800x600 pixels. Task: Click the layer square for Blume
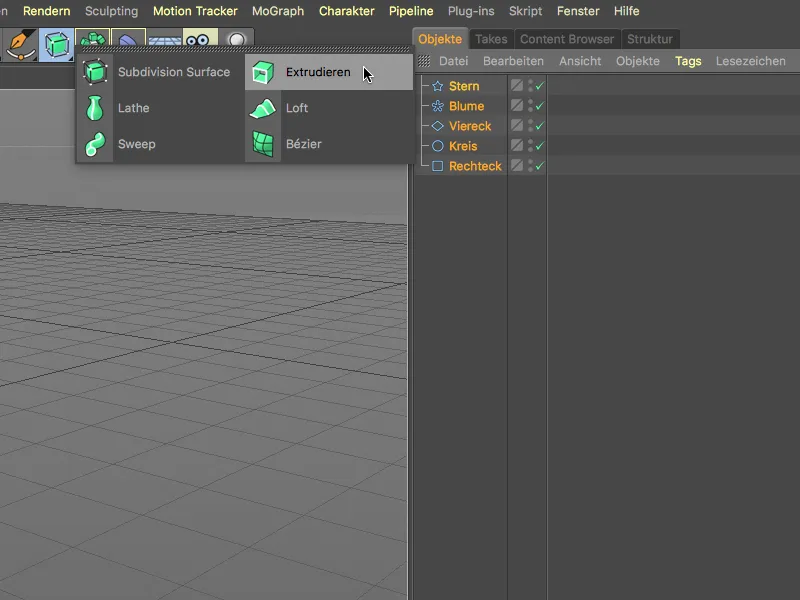(517, 105)
